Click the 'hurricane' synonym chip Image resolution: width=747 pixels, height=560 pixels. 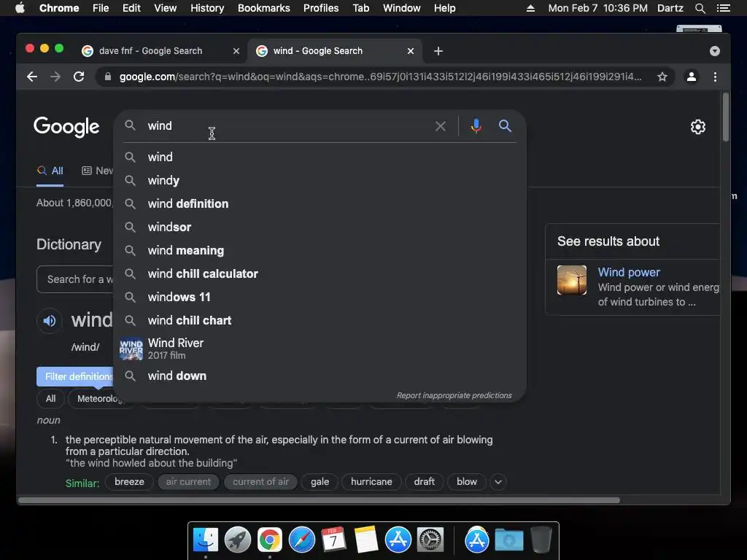tap(371, 482)
